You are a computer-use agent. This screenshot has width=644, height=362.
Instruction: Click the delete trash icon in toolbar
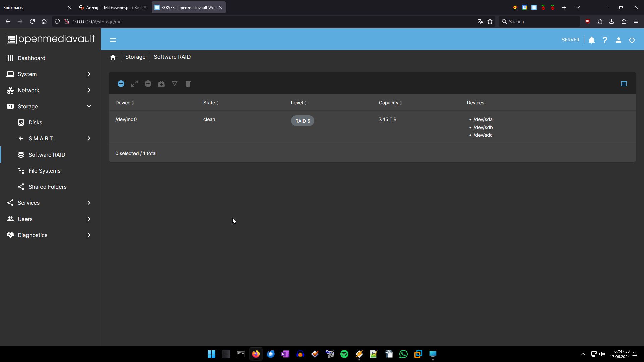click(x=188, y=84)
